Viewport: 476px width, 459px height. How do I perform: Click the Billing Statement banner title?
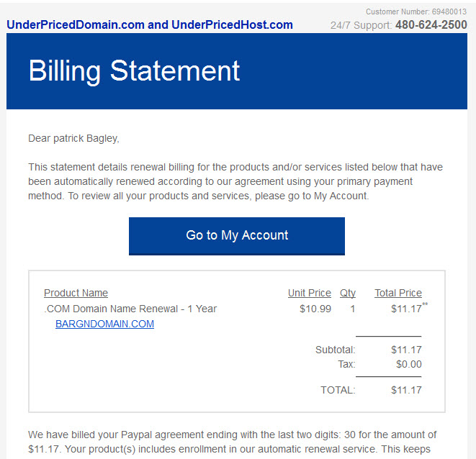[134, 71]
